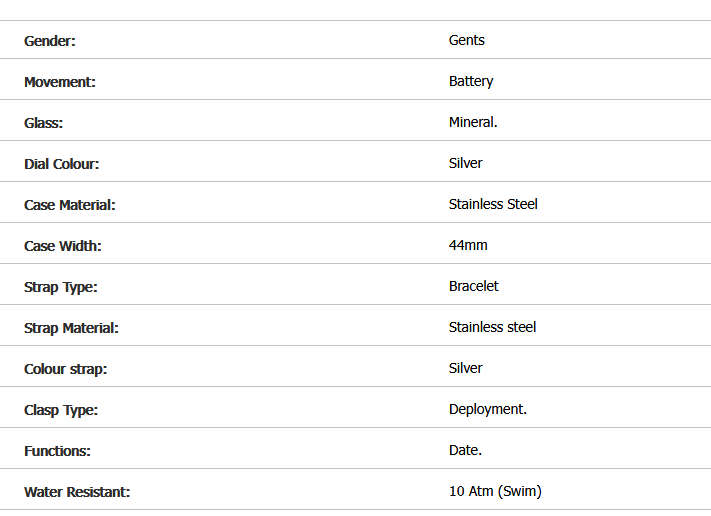Click the Gents value text
The height and width of the screenshot is (516, 711).
point(466,40)
